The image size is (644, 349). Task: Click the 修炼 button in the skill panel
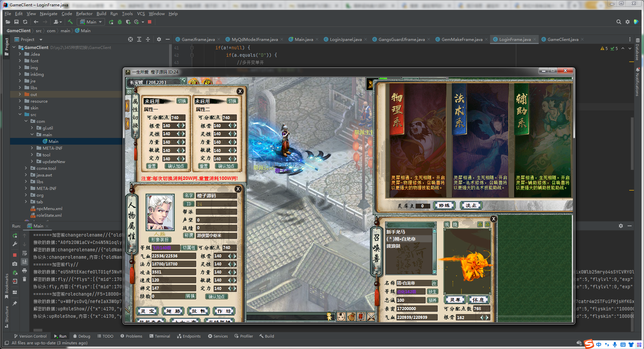click(444, 205)
